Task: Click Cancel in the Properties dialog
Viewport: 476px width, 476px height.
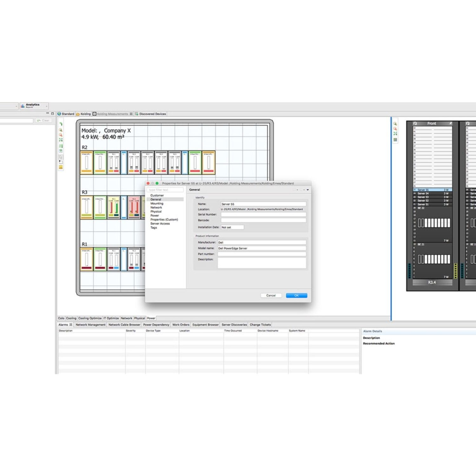Action: point(271,295)
